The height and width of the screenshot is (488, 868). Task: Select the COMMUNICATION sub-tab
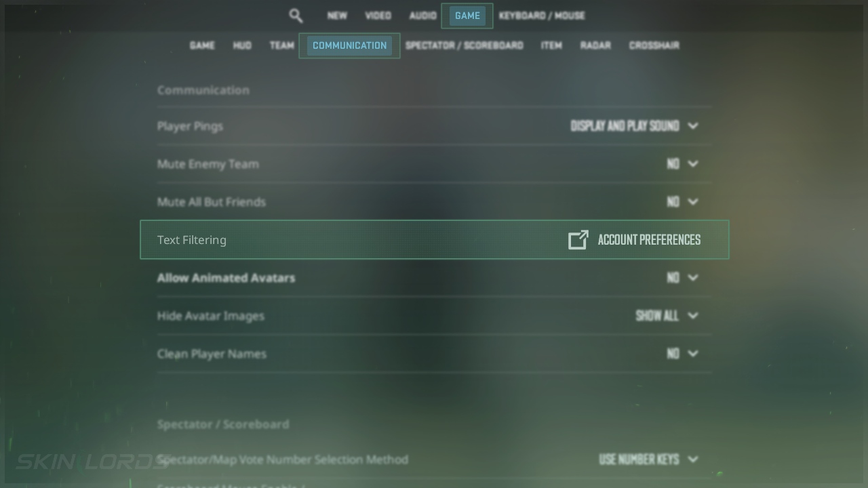[349, 45]
